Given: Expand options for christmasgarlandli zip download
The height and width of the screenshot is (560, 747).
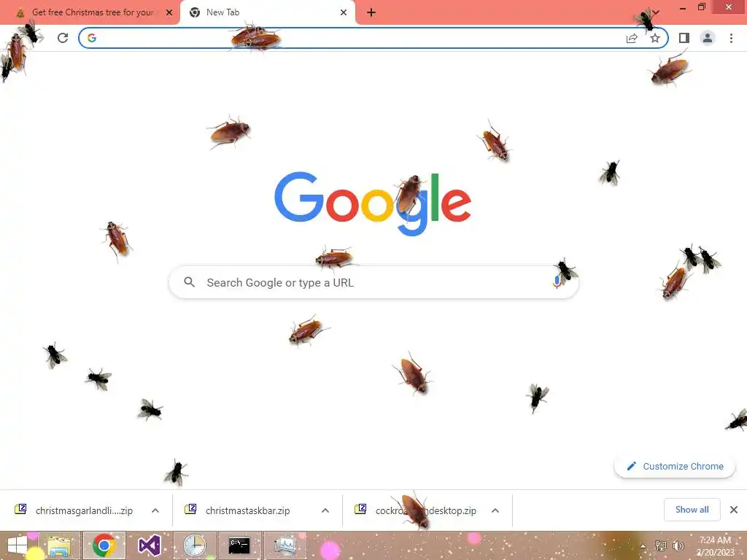Looking at the screenshot, I should click(x=155, y=510).
